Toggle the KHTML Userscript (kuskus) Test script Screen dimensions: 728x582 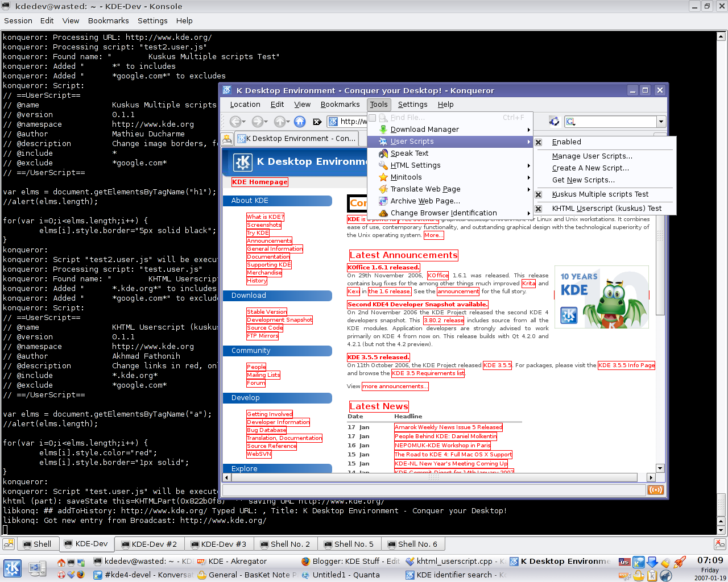(539, 209)
